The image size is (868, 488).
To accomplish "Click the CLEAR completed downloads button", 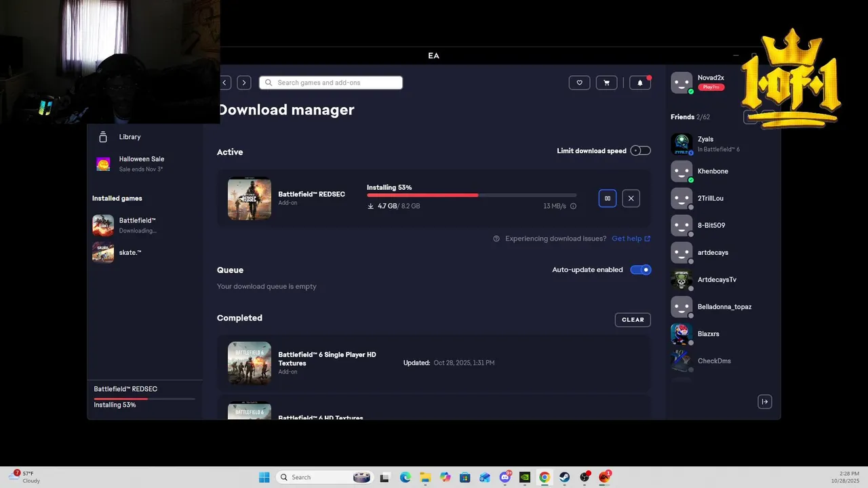I will (x=633, y=320).
